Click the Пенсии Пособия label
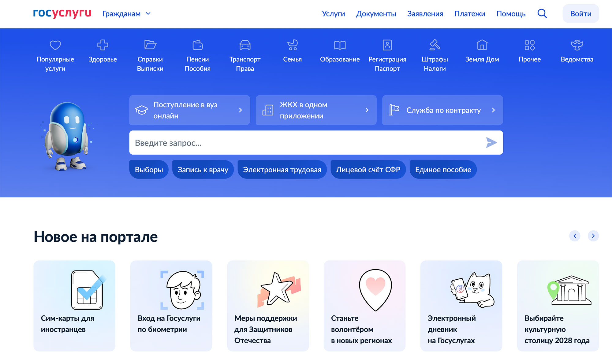This screenshot has height=364, width=612. (198, 64)
